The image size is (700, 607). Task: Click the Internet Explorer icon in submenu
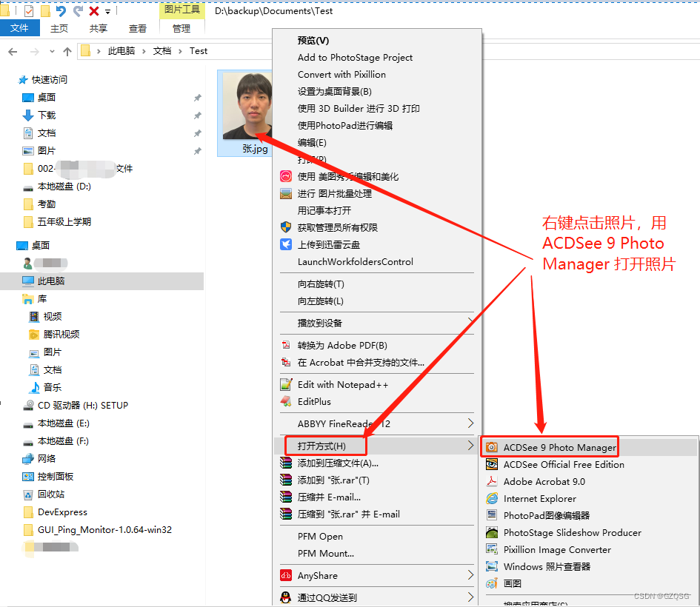pos(492,498)
